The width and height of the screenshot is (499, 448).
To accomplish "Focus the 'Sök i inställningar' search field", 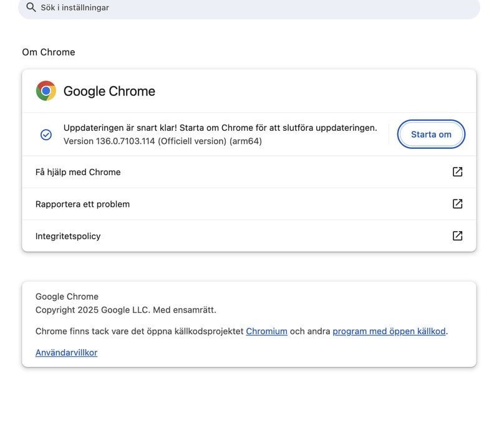I will click(249, 7).
